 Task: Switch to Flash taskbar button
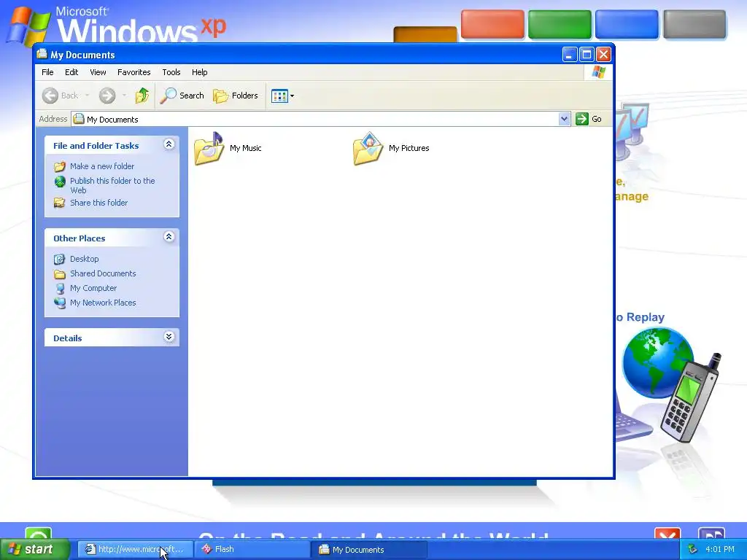tap(252, 550)
